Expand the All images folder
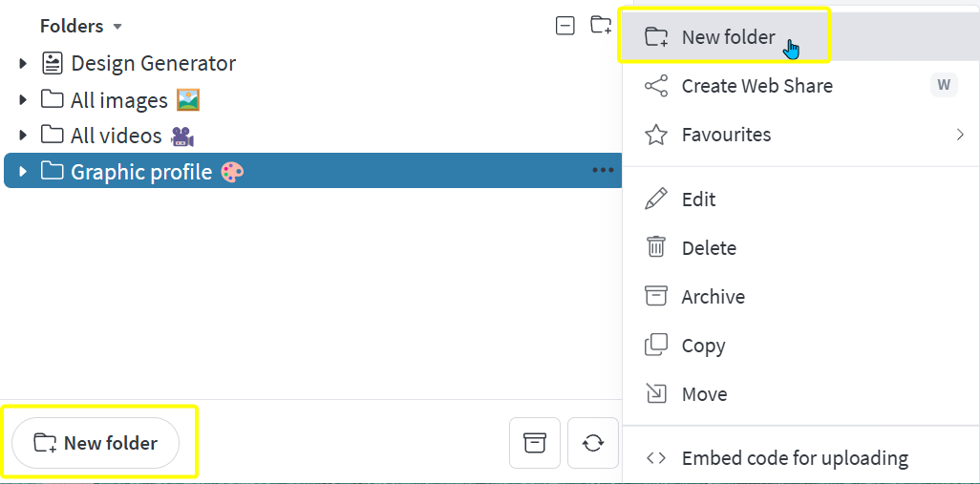The height and width of the screenshot is (484, 980). (x=23, y=99)
